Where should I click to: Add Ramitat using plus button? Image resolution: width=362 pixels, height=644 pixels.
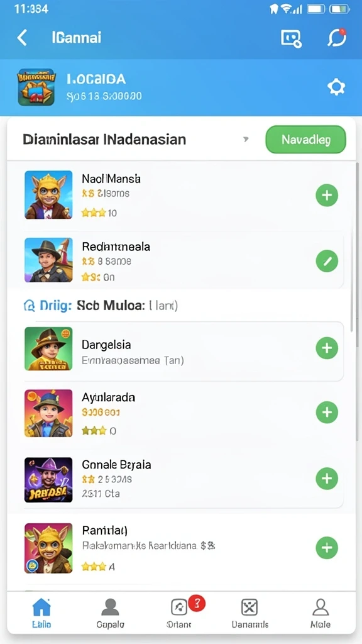[x=327, y=548]
